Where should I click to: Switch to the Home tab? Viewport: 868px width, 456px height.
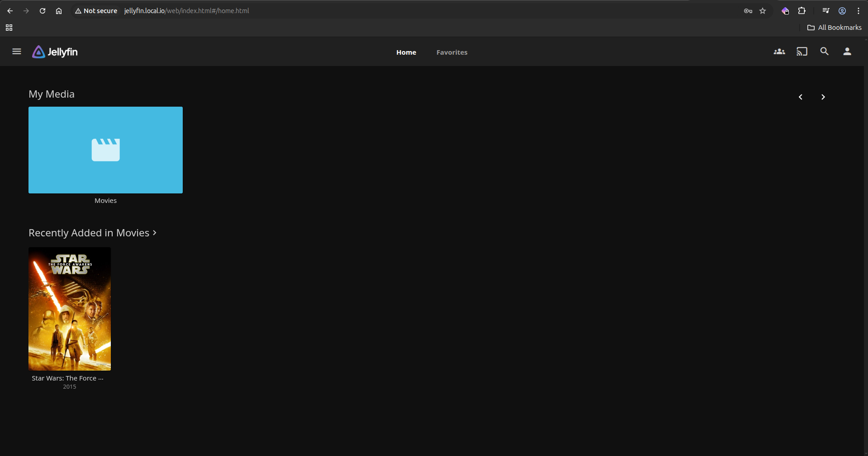(x=406, y=52)
